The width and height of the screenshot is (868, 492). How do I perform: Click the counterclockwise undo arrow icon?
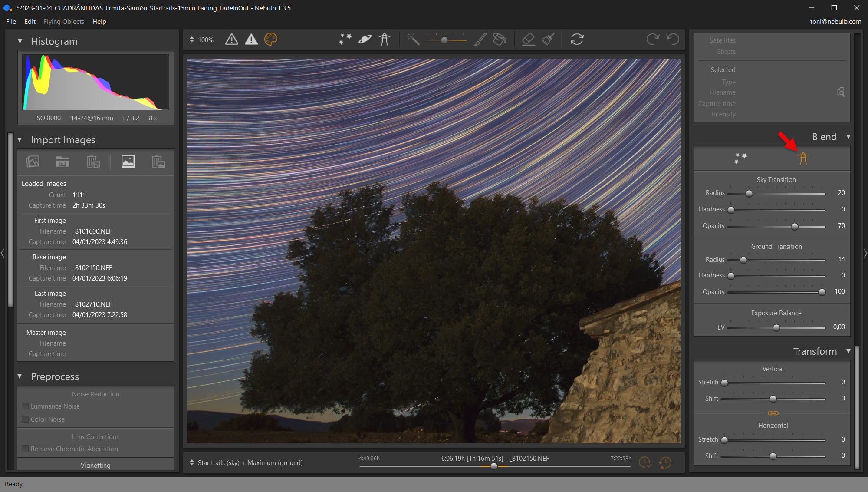click(x=673, y=40)
